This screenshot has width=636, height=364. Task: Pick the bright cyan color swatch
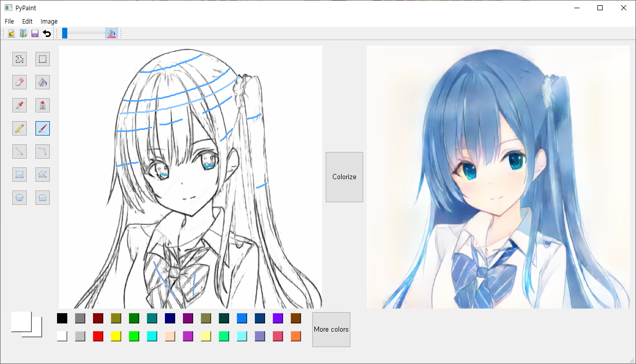(x=152, y=336)
